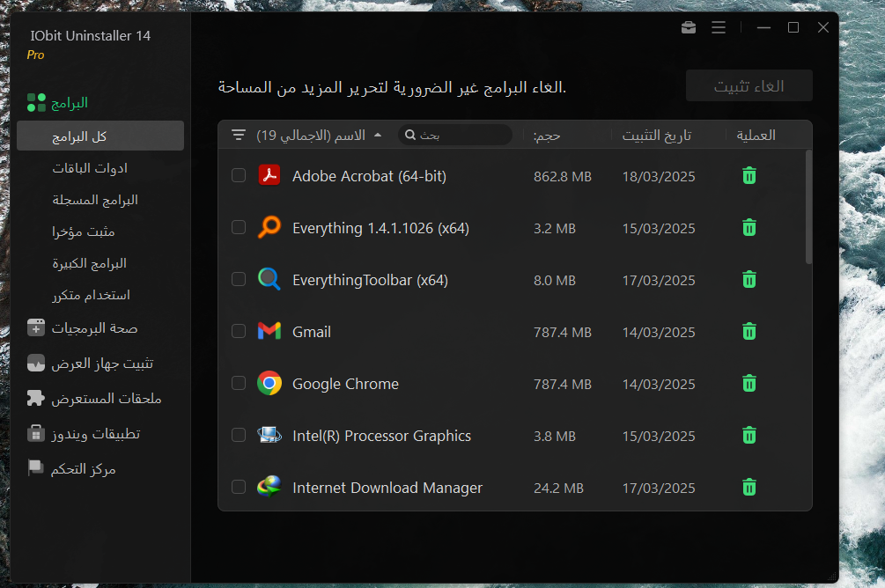Click the toolbox briefcase icon in title bar
Screen dimensions: 885x588
pos(689,28)
